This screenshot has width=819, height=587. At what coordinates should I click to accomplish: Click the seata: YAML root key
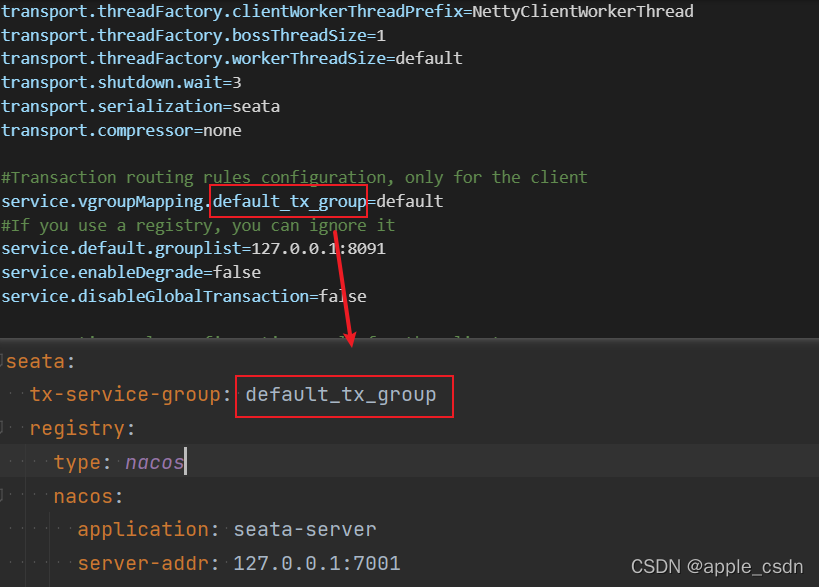pos(41,361)
